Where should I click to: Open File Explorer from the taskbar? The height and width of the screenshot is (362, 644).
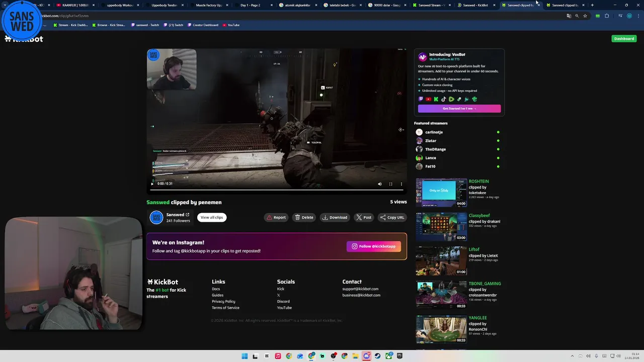[355, 356]
